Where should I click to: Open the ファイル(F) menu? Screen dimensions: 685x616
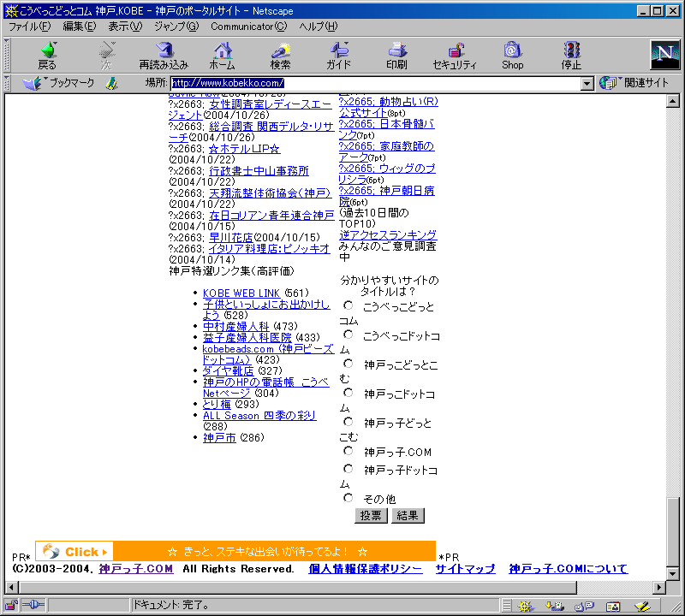pyautogui.click(x=30, y=27)
